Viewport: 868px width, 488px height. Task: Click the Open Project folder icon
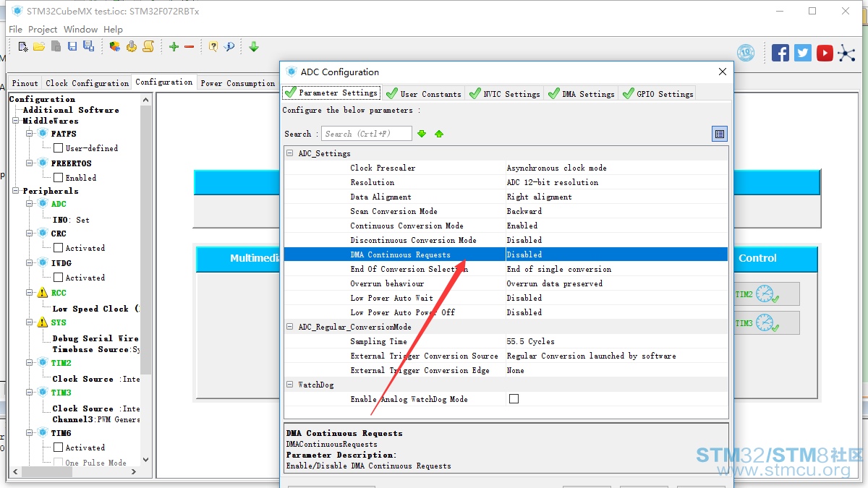pyautogui.click(x=39, y=46)
